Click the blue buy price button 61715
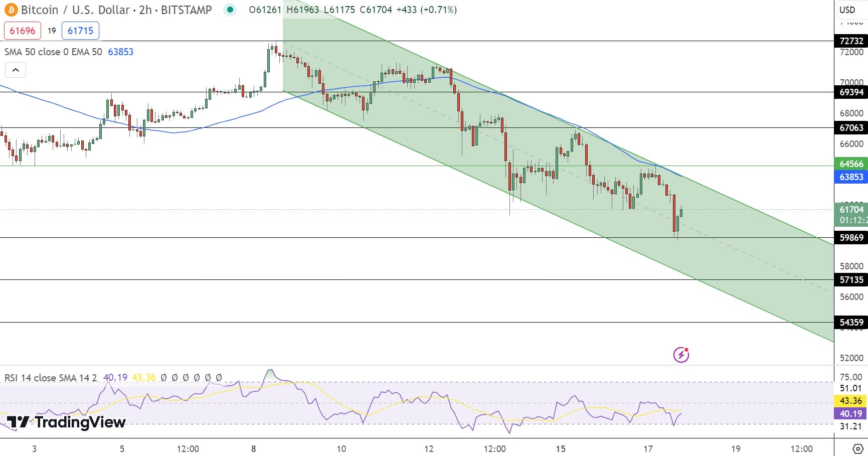Image resolution: width=868 pixels, height=456 pixels. (80, 31)
